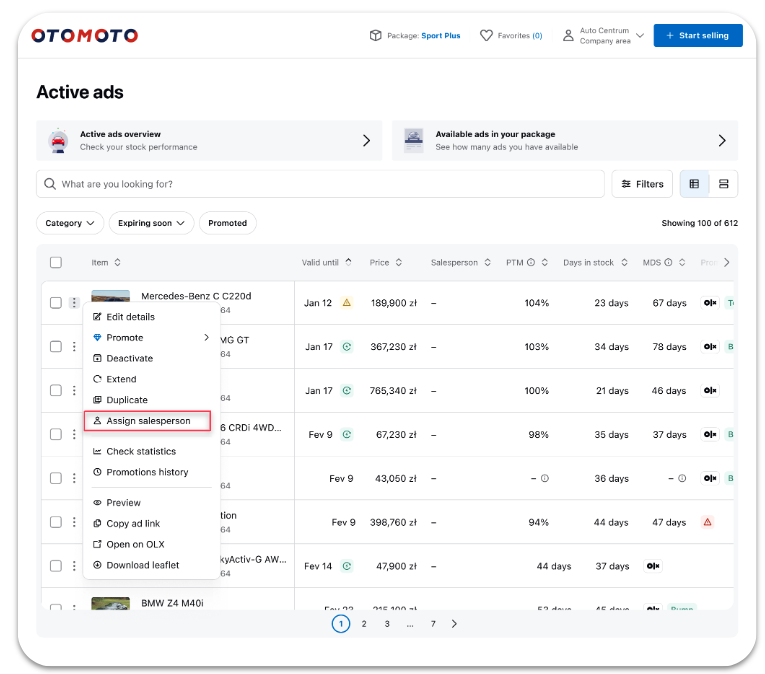Sort by Salesperson column
Screen dimensions: 765x674
[487, 262]
